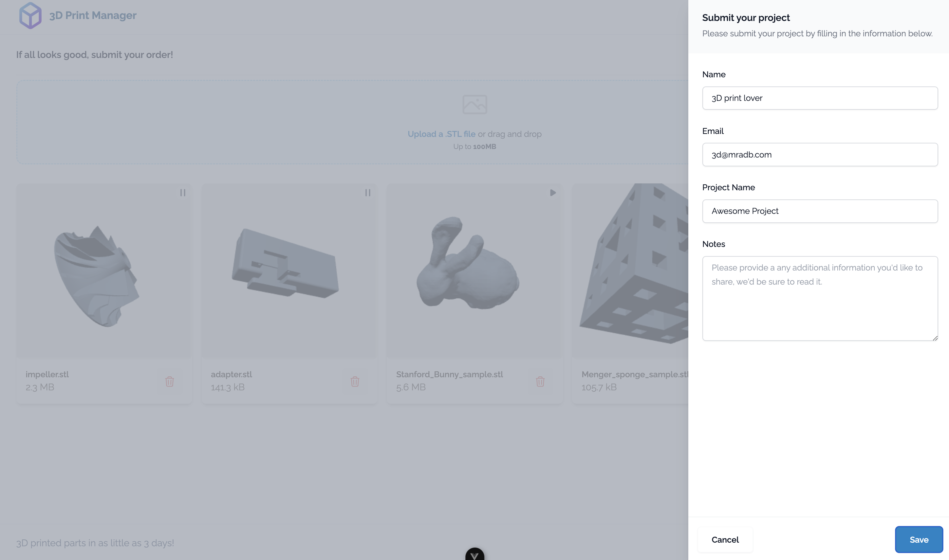Click the drag and drop upload area
The image size is (949, 560).
click(x=474, y=122)
